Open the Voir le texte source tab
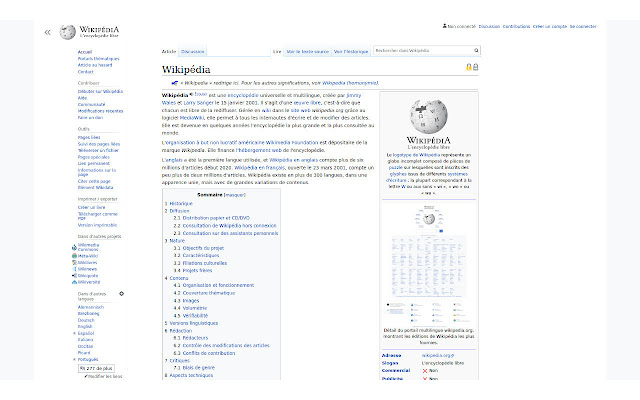 point(307,52)
